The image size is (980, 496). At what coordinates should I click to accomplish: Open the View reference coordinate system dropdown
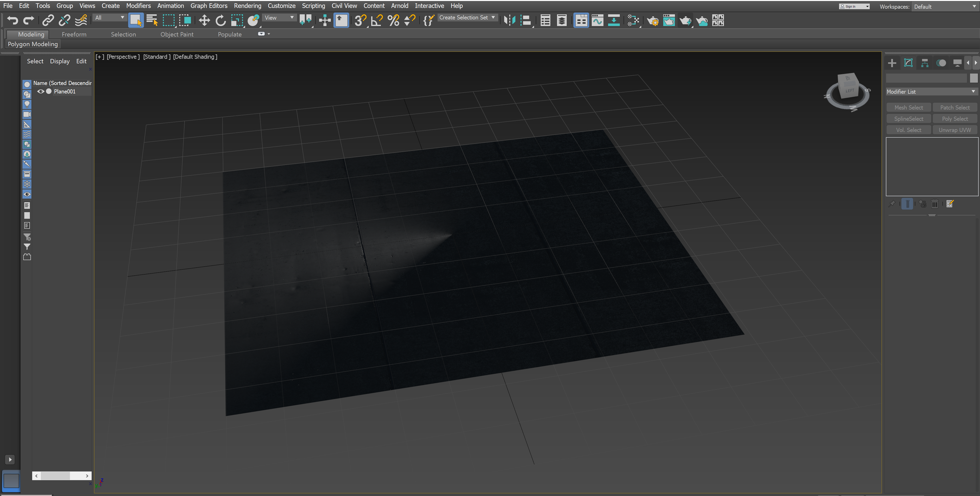pyautogui.click(x=279, y=18)
